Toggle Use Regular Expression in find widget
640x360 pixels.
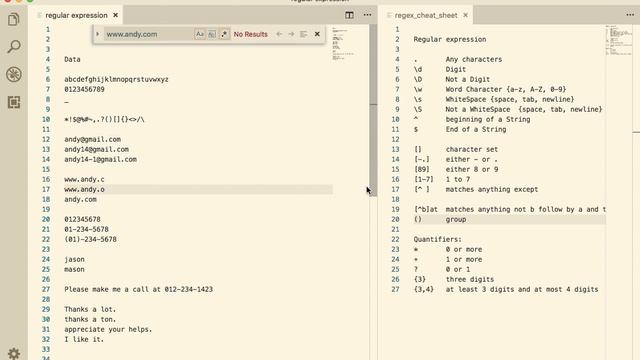(224, 34)
